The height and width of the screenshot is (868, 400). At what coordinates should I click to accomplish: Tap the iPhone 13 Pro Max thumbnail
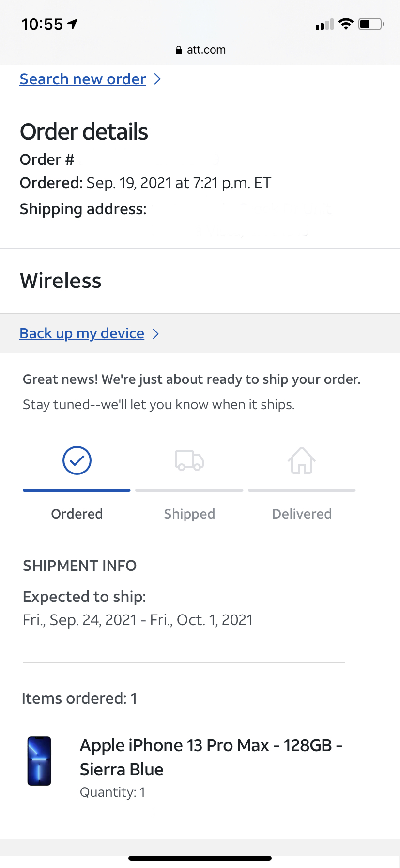39,760
